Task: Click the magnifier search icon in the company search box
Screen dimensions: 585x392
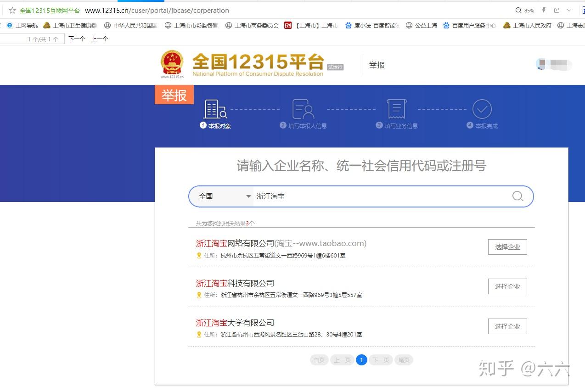Action: [517, 196]
